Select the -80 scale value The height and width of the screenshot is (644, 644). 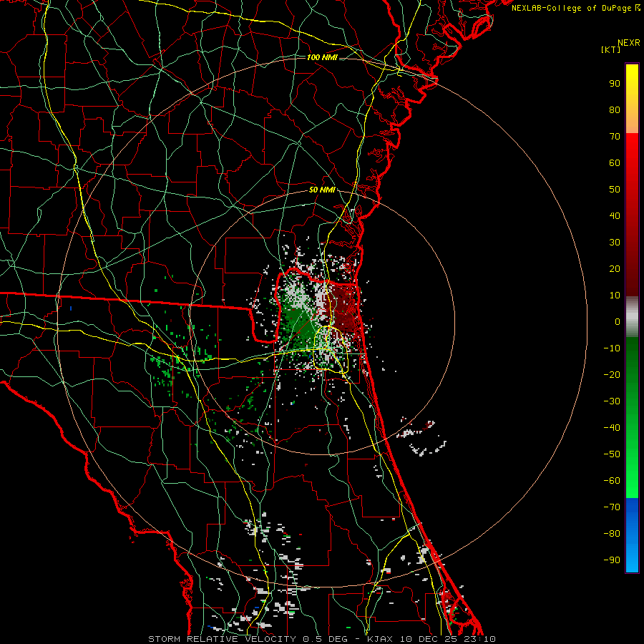(612, 534)
